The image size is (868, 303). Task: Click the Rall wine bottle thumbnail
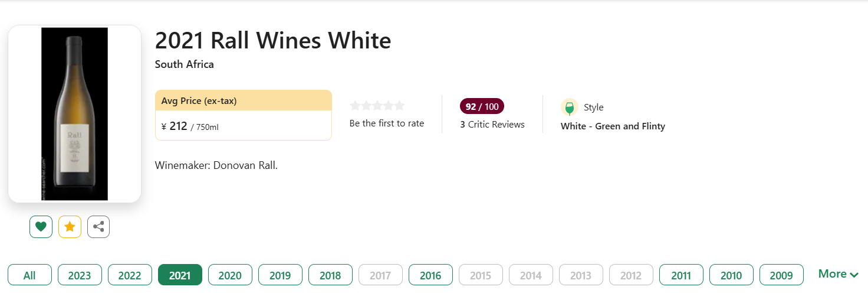click(x=74, y=114)
